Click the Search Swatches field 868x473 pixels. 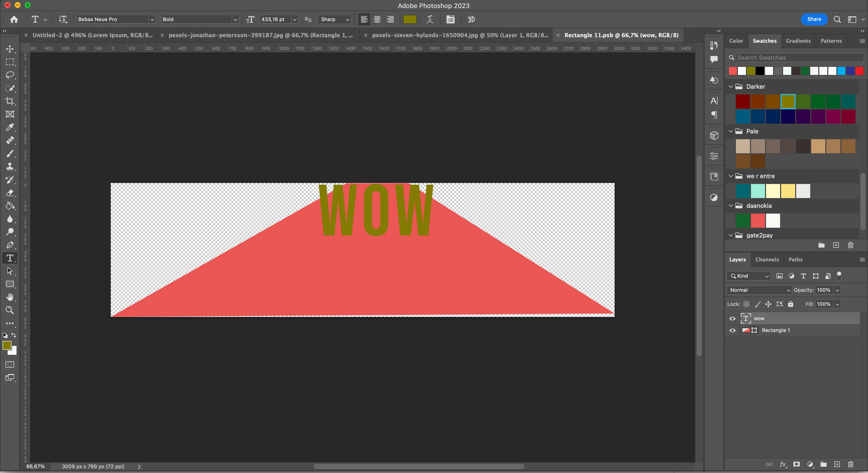tap(799, 58)
